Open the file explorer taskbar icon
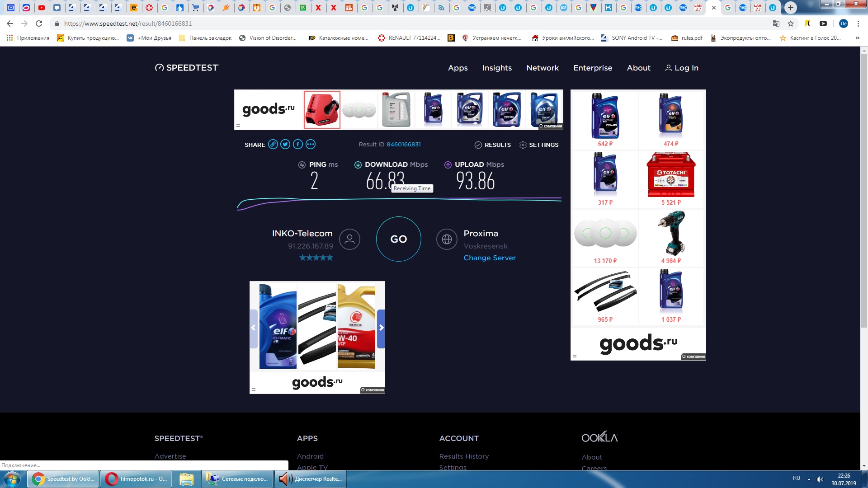Screen dimensions: 868x488 (x=187, y=479)
